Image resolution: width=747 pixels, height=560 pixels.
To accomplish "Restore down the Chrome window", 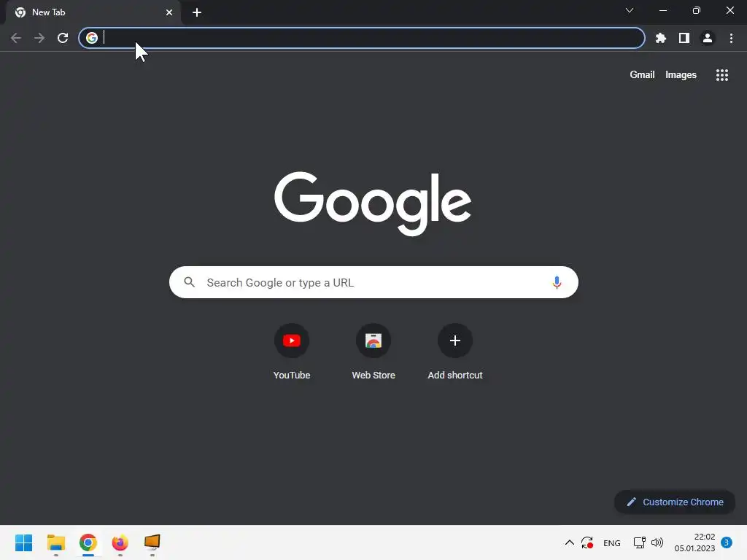I will coord(696,10).
